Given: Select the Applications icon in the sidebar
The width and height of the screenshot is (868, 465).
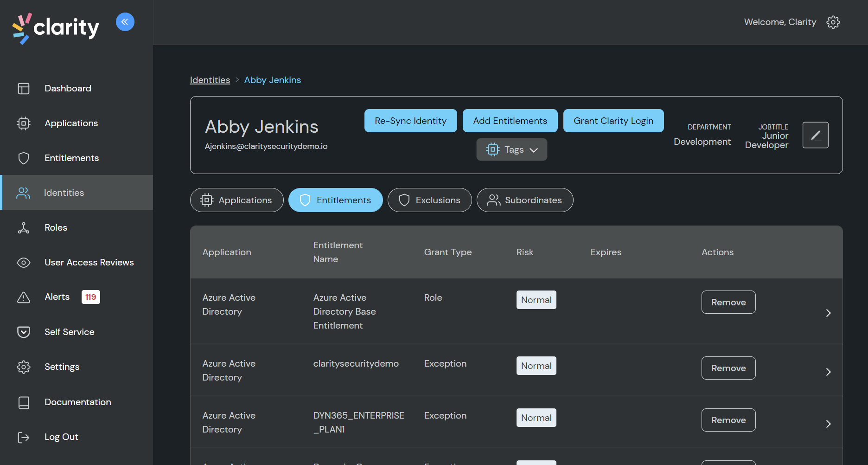Looking at the screenshot, I should [23, 123].
